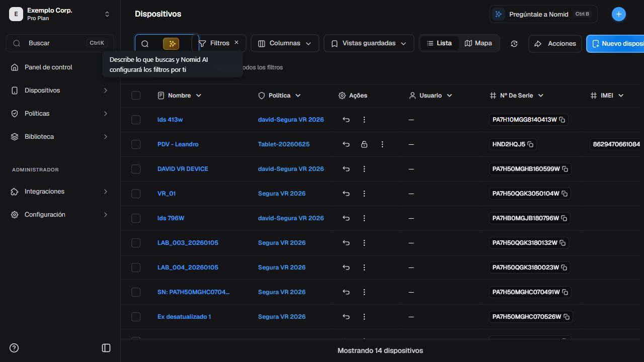Select checkbox for LAB_004_20260105
The height and width of the screenshot is (362, 644).
point(136,267)
